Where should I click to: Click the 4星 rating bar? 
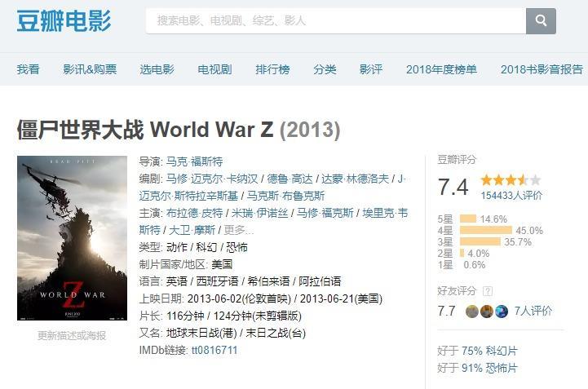(x=485, y=230)
